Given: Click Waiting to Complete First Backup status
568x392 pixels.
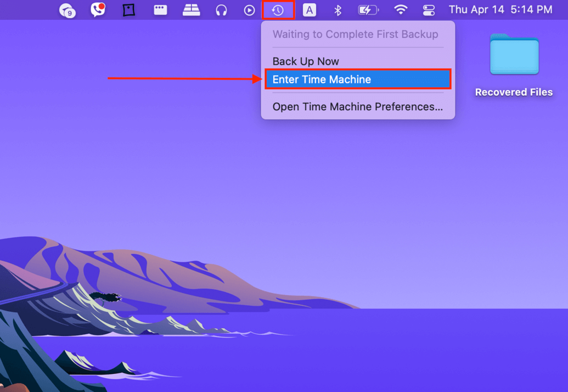Looking at the screenshot, I should click(356, 34).
